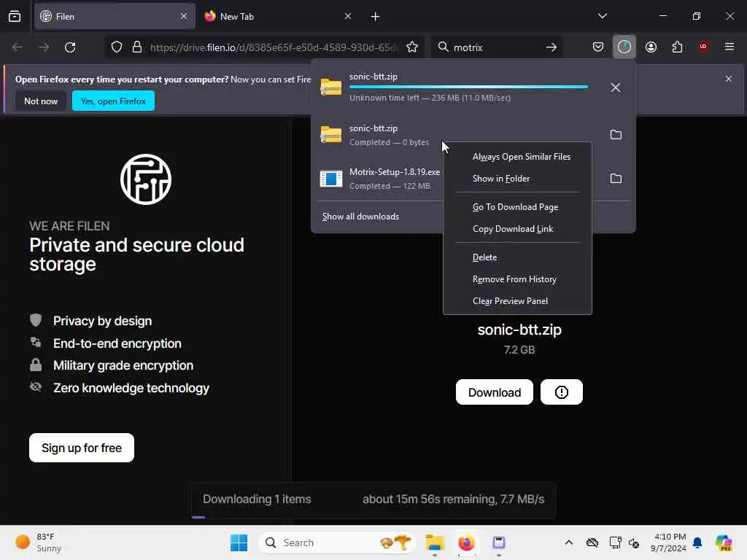Dismiss the Open Firefox notification bar
The width and height of the screenshot is (747, 560).
[x=729, y=79]
